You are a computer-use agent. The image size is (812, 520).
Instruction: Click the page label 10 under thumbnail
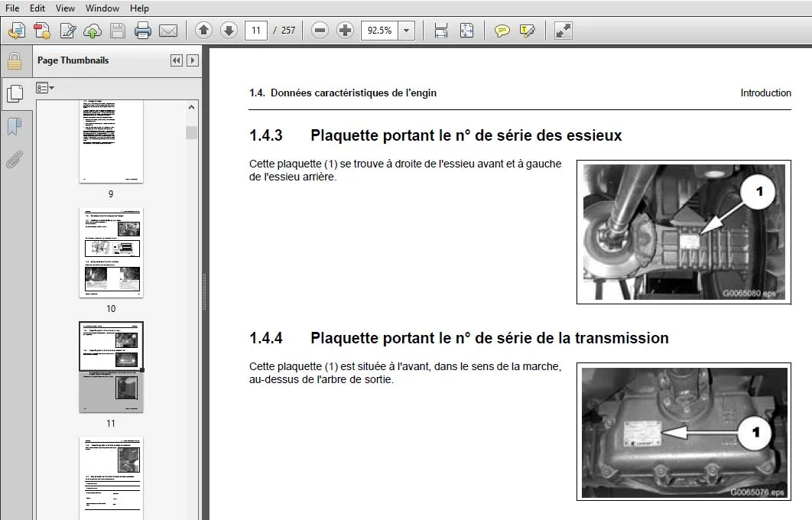(111, 309)
